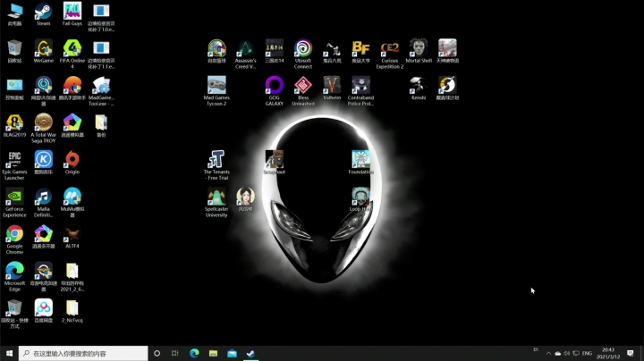
Task: Open the Steam desktop shortcut
Action: click(43, 14)
